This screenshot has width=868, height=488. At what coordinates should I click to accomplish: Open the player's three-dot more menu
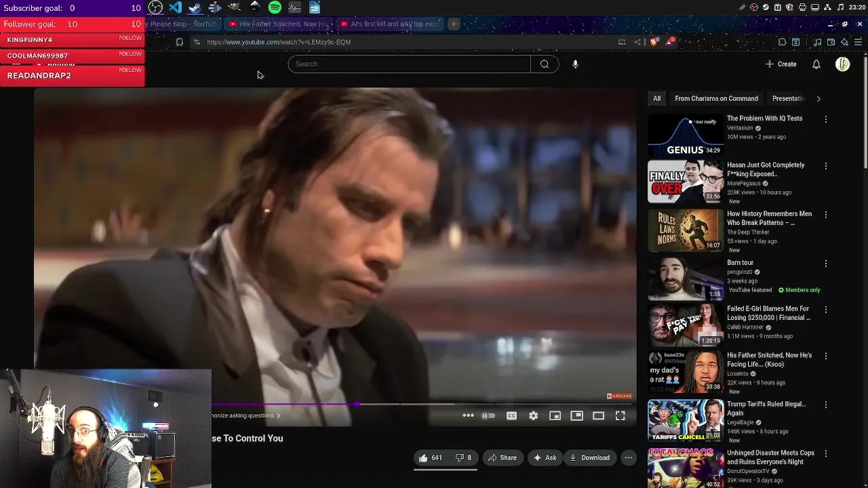click(468, 415)
